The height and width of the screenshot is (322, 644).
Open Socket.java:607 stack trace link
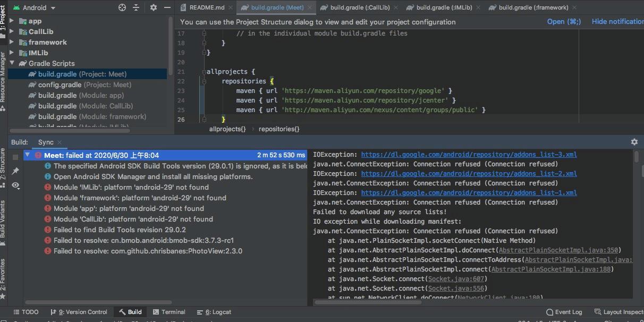coord(456,279)
